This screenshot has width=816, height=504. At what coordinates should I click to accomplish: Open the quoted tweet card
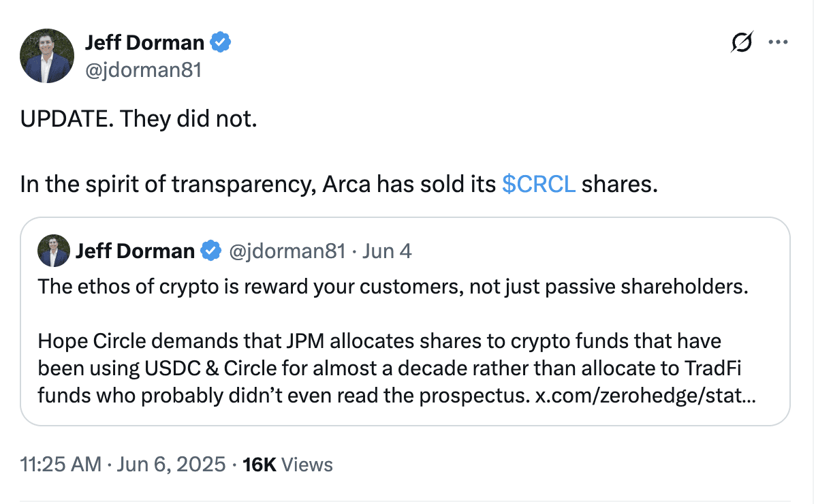tap(409, 320)
